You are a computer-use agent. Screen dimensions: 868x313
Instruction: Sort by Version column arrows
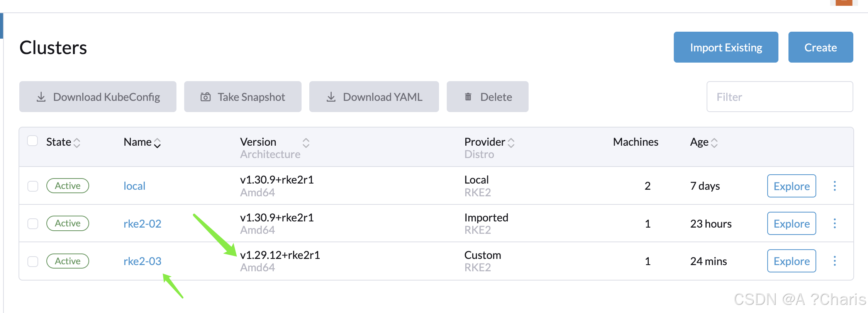coord(306,143)
